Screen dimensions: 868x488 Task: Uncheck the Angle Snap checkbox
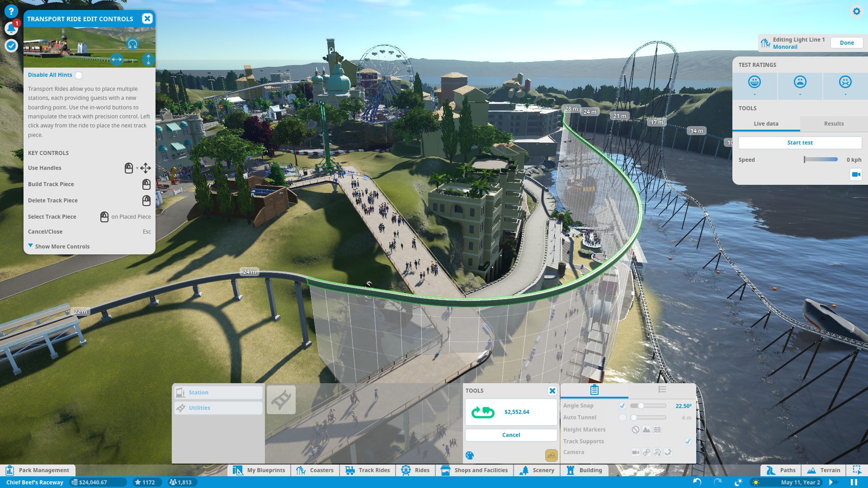623,406
